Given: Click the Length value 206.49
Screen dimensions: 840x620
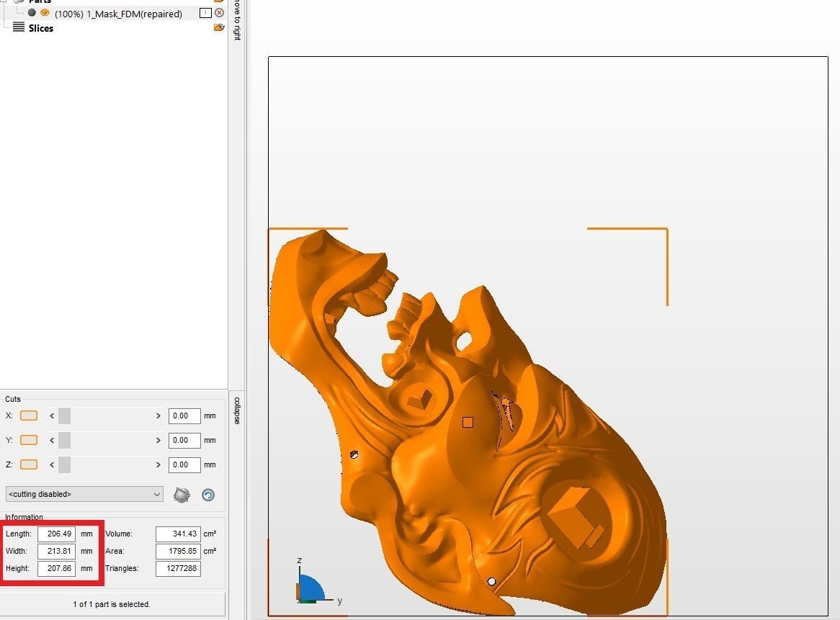Looking at the screenshot, I should tap(56, 534).
